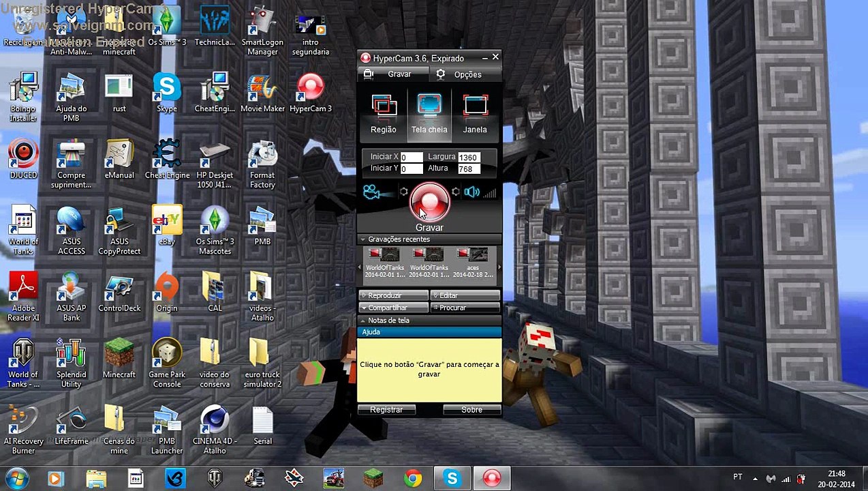Screen dimensions: 868x491
Task: Switch to the Gravar tab
Action: point(394,74)
